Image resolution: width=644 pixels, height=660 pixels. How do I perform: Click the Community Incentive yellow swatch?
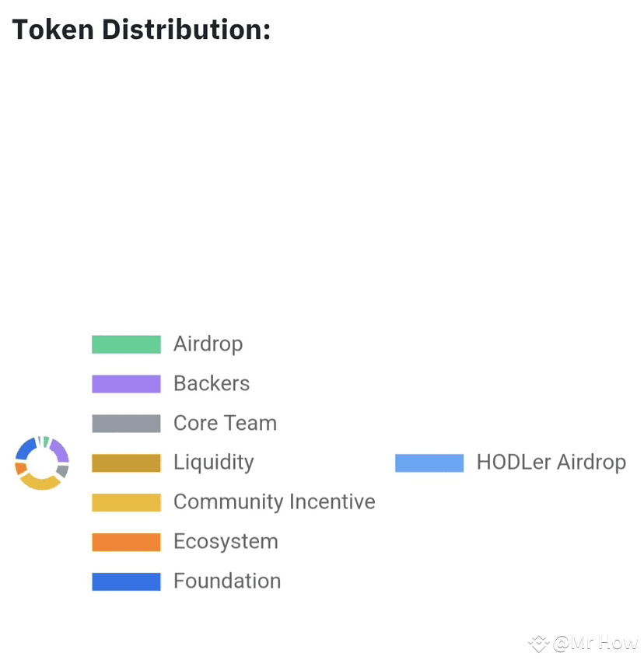click(126, 503)
